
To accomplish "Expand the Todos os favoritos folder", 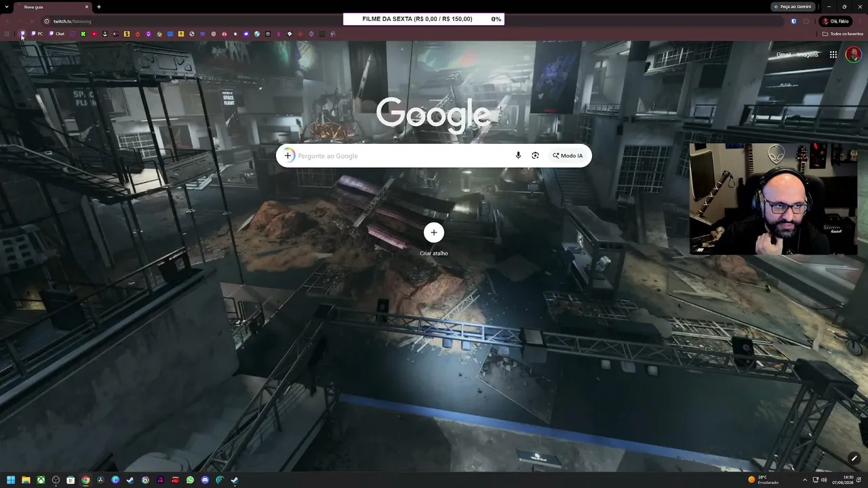I will 843,34.
